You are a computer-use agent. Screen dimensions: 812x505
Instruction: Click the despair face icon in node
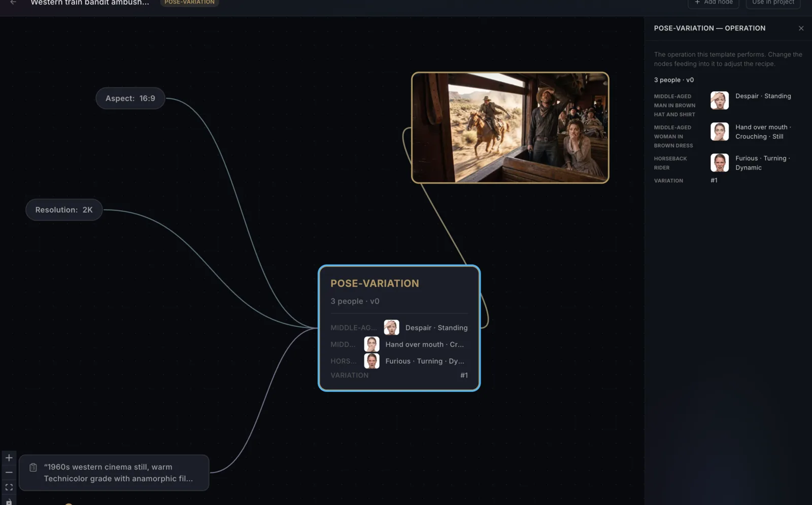click(391, 327)
